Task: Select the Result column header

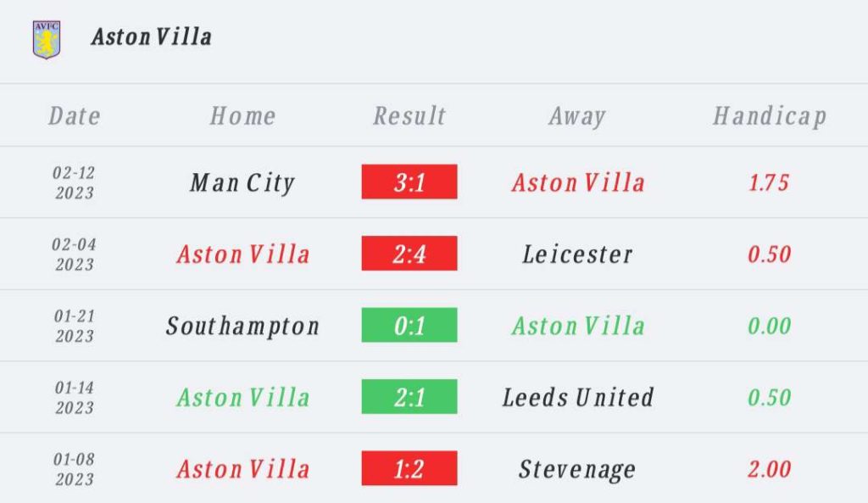Action: (409, 116)
